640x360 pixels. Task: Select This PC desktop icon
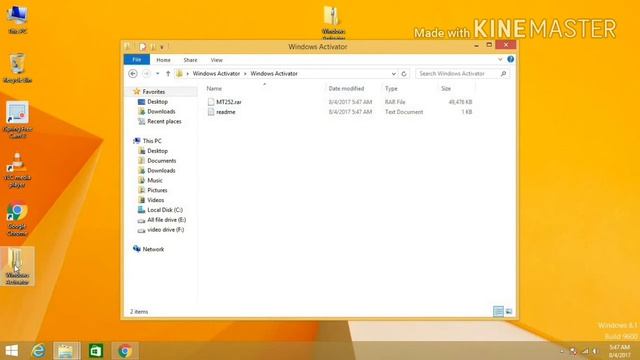[17, 19]
